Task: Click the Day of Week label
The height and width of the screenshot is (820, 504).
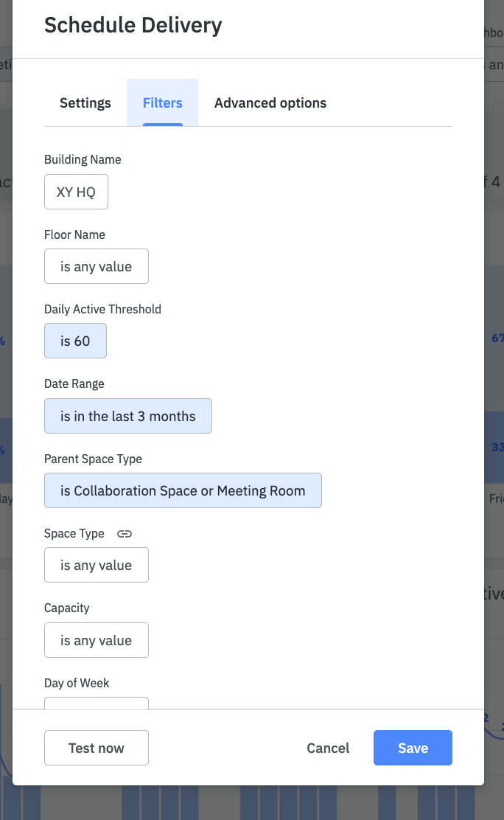Action: tap(77, 683)
